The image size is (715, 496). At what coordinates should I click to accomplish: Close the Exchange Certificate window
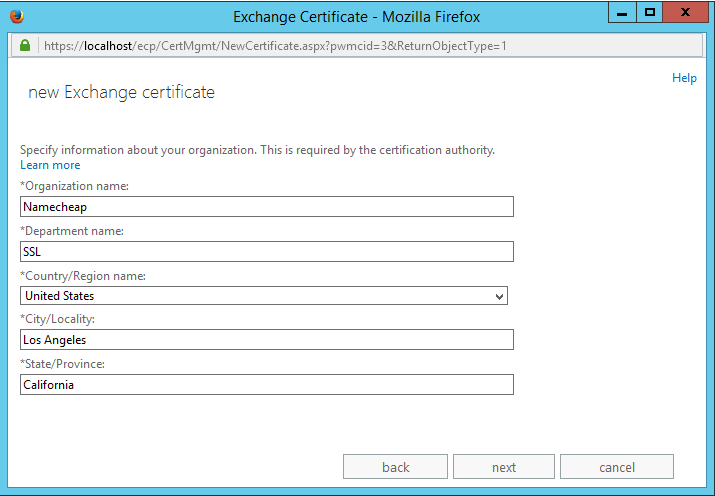pyautogui.click(x=685, y=14)
